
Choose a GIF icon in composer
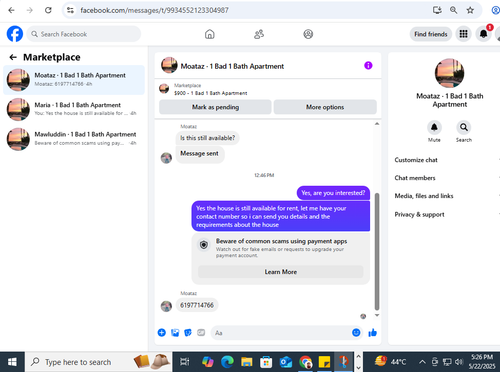(201, 332)
